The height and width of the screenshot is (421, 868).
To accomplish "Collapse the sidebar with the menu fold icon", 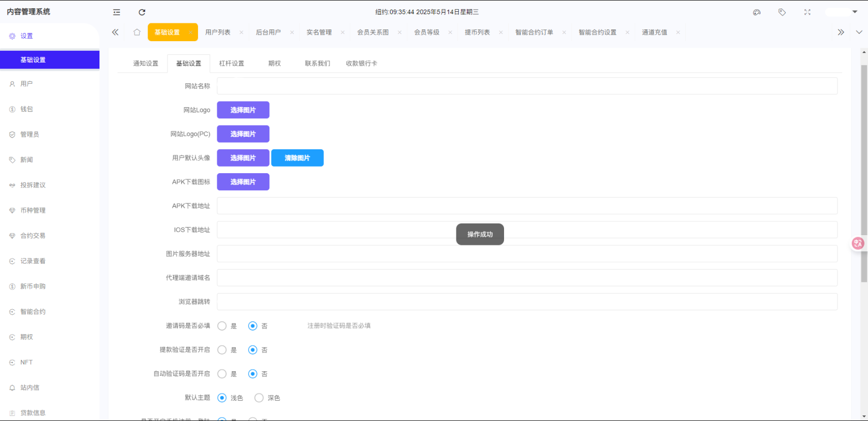I will pyautogui.click(x=117, y=12).
